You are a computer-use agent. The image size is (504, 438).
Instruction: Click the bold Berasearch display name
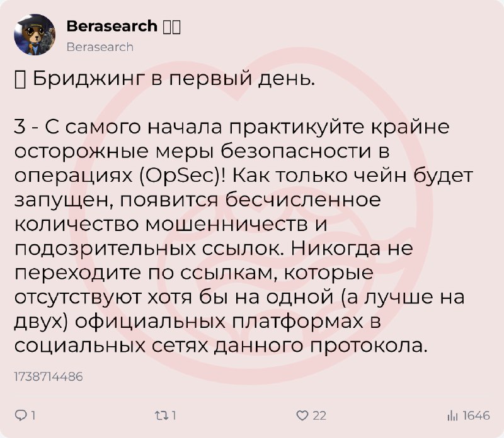(x=112, y=26)
